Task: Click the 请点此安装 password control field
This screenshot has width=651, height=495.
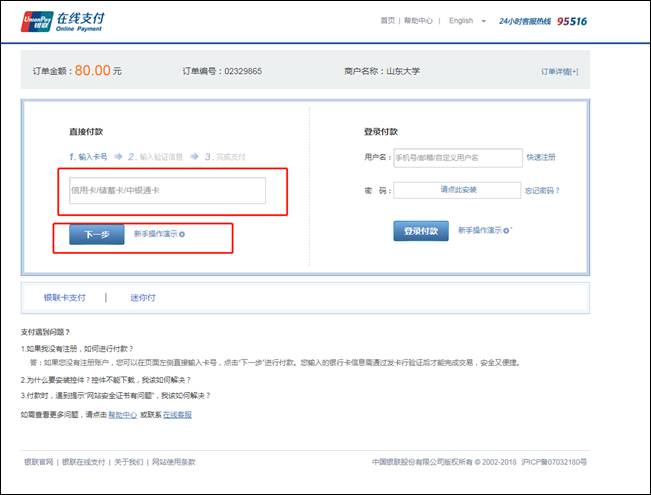Action: (457, 190)
